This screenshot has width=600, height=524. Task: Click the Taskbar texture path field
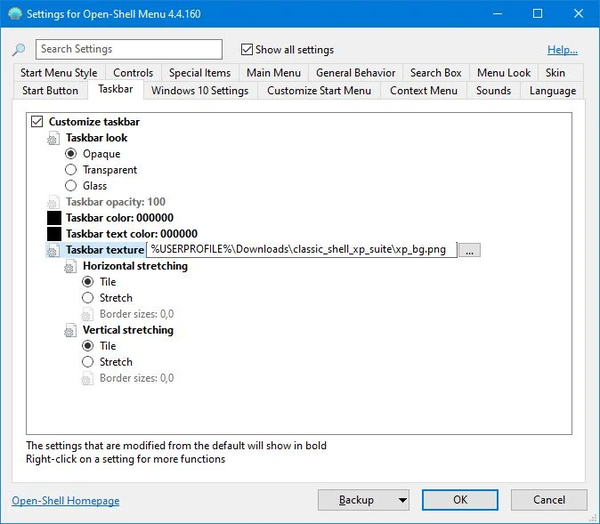(x=302, y=250)
